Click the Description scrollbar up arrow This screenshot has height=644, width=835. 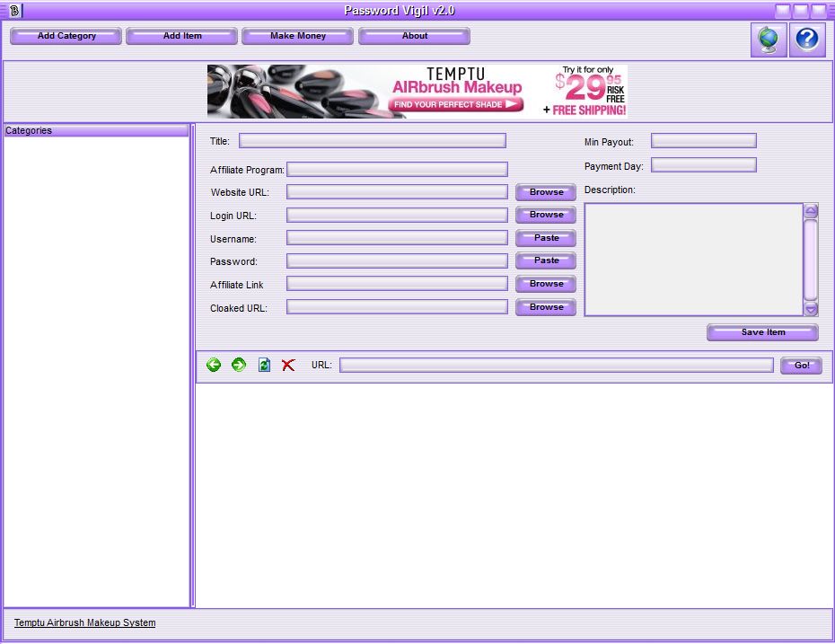[x=811, y=211]
